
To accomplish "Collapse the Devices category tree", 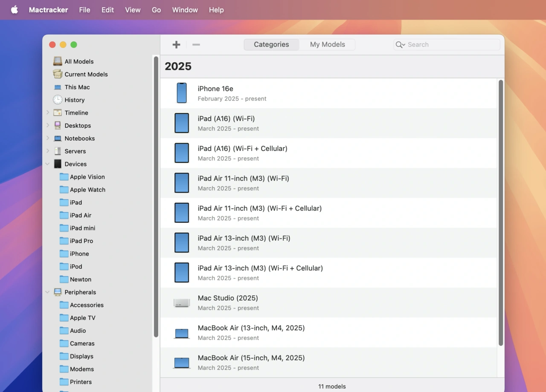I will click(47, 164).
